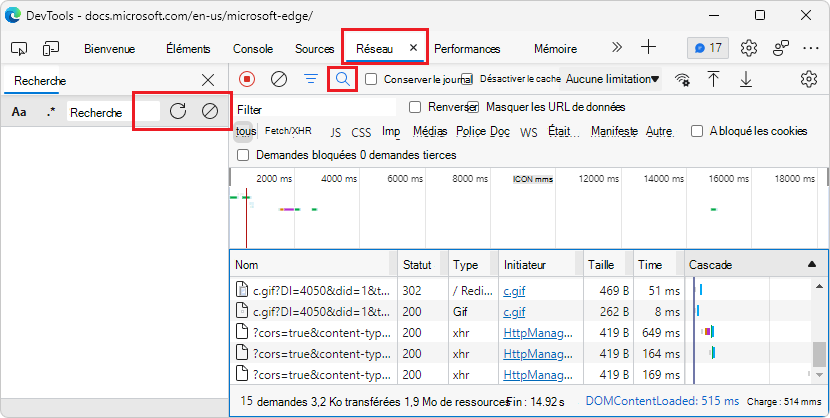Filter by JS requests
830x418 pixels.
click(x=336, y=132)
